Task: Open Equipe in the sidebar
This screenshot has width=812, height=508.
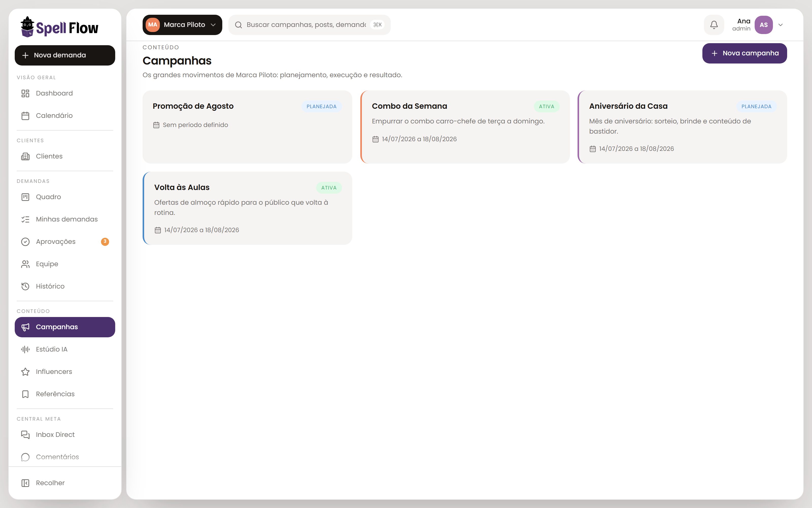Action: pos(65,264)
